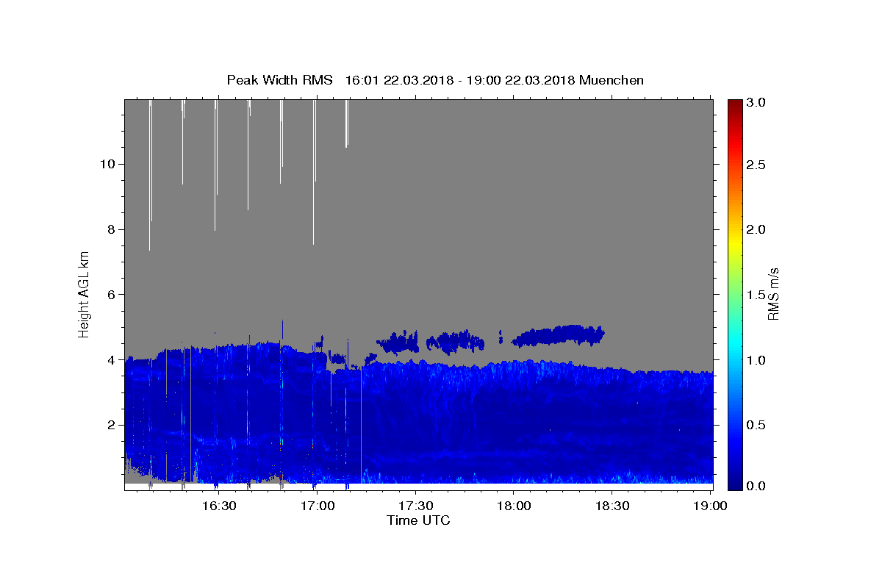Click the small cloud patch near 17:25
This screenshot has width=882, height=588.
point(397,341)
